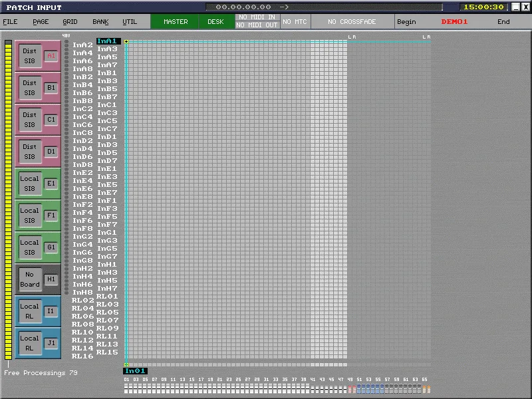
Task: Click the DESK button
Action: pyautogui.click(x=215, y=22)
